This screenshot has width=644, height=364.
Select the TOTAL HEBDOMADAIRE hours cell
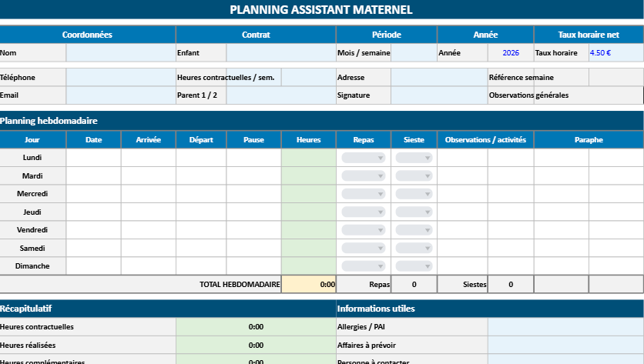308,284
